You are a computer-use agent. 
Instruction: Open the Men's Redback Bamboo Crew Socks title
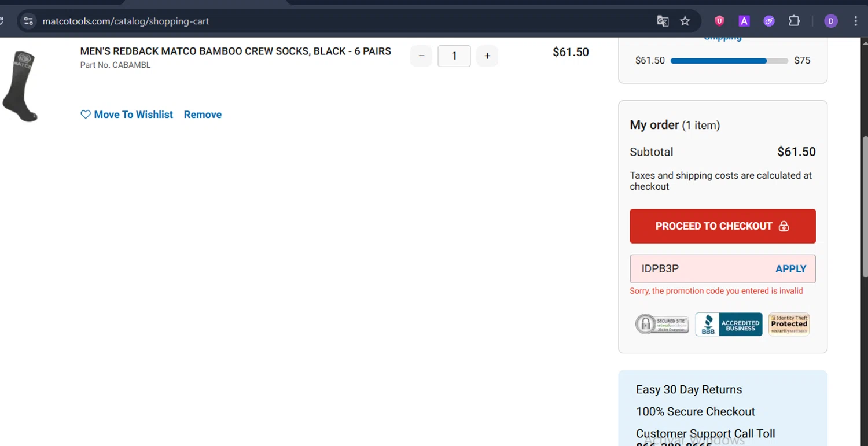(236, 51)
